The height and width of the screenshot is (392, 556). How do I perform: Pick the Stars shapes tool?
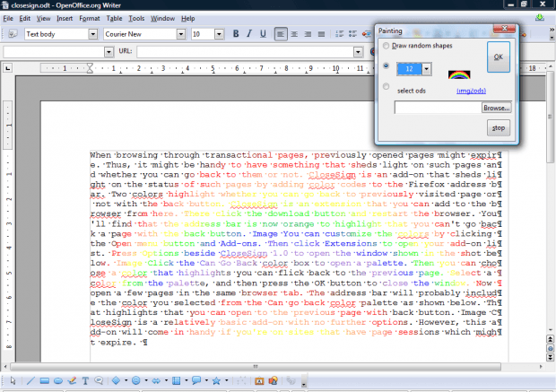pos(217,381)
